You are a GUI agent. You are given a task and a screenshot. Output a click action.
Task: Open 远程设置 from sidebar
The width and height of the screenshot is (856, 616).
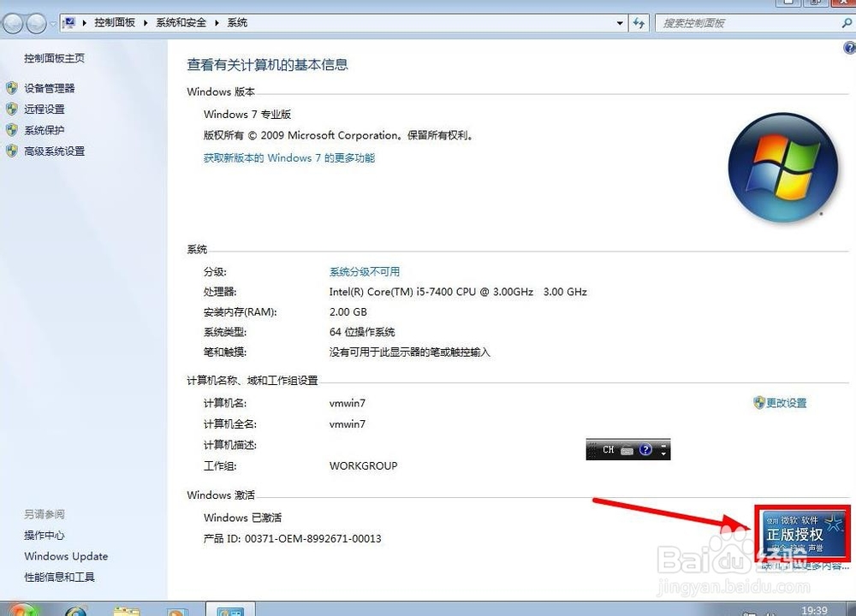45,110
